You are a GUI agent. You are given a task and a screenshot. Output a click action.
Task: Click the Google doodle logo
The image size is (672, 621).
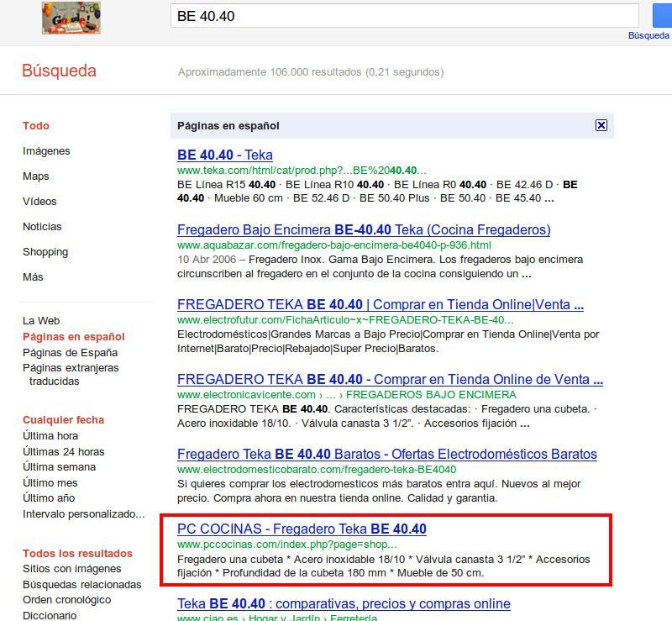(x=71, y=18)
